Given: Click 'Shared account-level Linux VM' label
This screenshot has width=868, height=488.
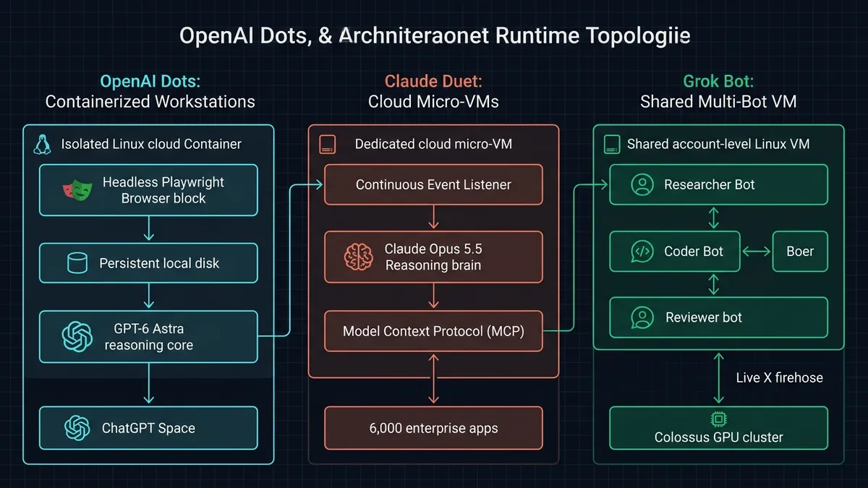Looking at the screenshot, I should click(x=718, y=144).
